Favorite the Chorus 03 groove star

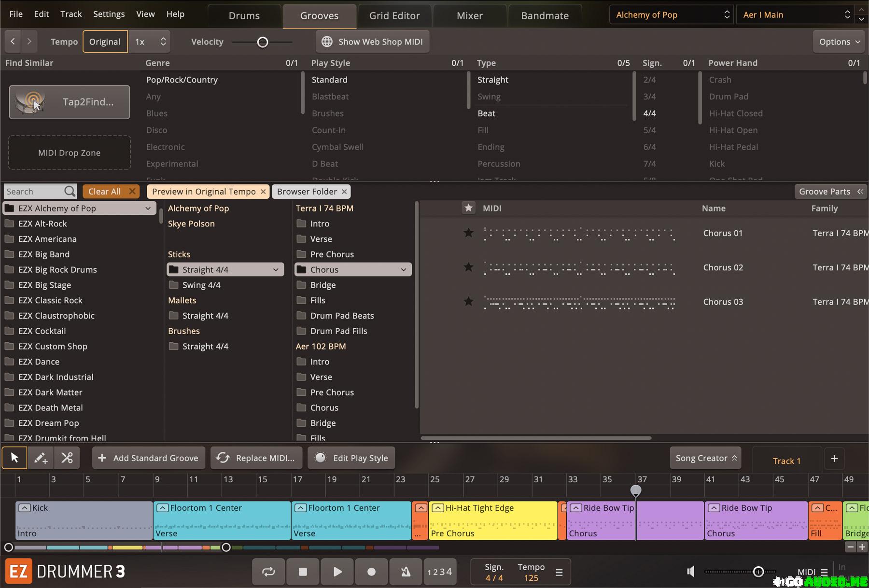coord(468,301)
